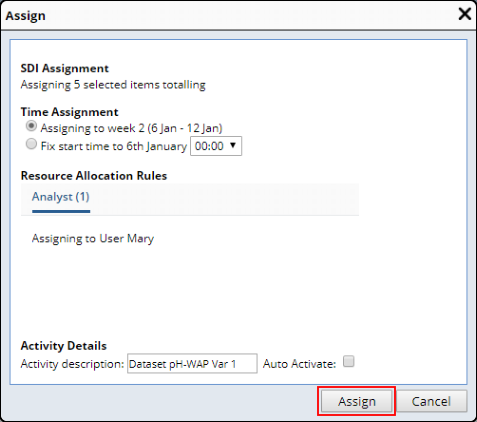Click the 'SDI Assignment' heading

click(x=65, y=68)
